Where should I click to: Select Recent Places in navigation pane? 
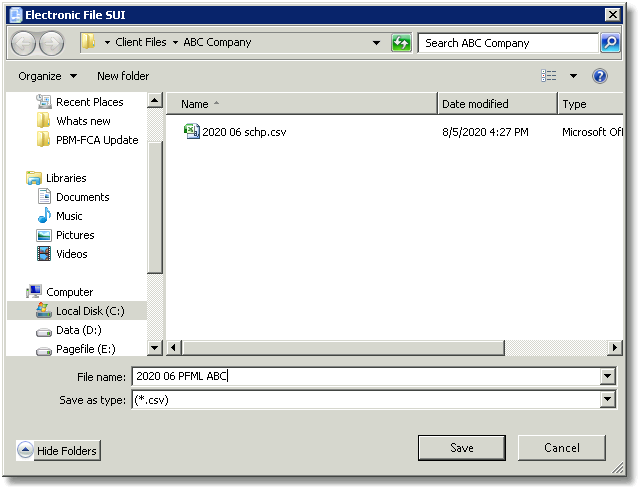[90, 102]
